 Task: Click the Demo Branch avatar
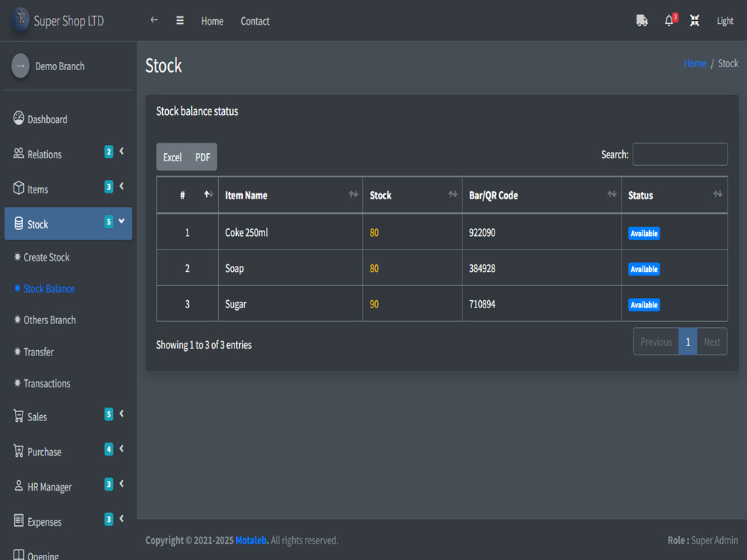click(x=20, y=66)
